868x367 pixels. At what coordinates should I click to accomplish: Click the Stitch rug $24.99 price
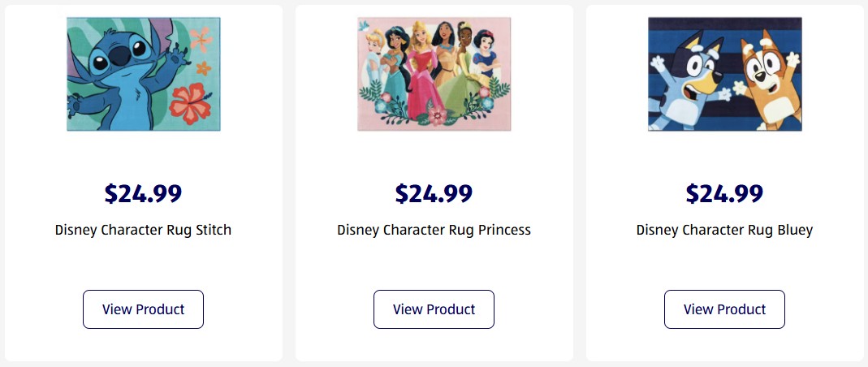pyautogui.click(x=143, y=193)
